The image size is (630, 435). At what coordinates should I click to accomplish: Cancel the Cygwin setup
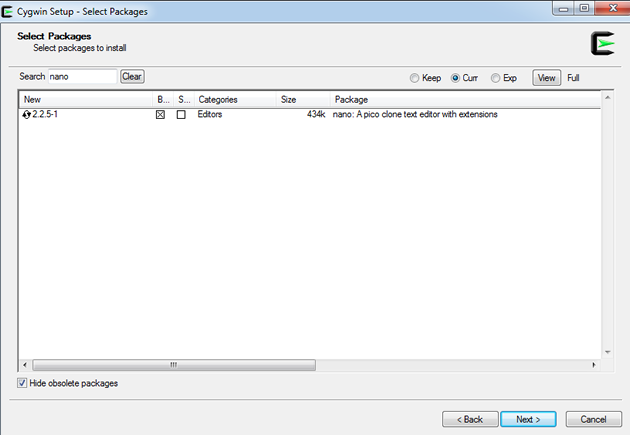coord(593,419)
